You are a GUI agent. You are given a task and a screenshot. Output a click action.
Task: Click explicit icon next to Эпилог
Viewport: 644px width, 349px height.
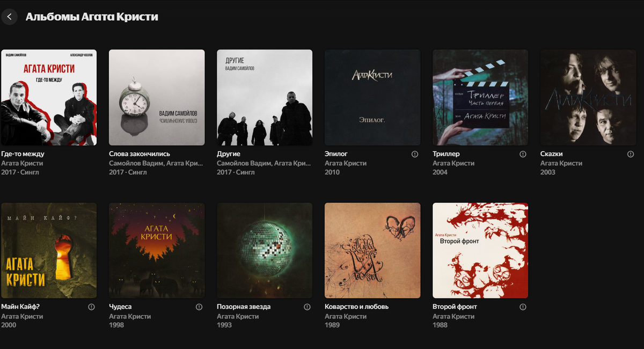(415, 154)
